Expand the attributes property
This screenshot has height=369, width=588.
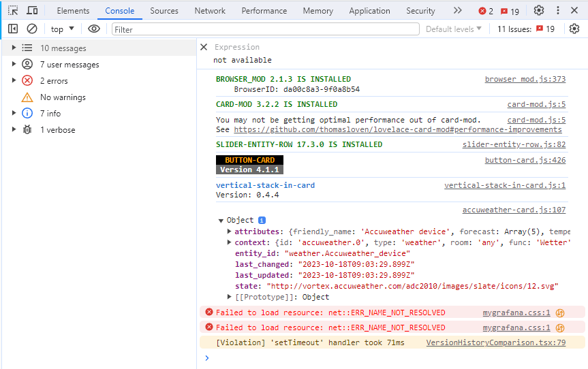tap(229, 231)
